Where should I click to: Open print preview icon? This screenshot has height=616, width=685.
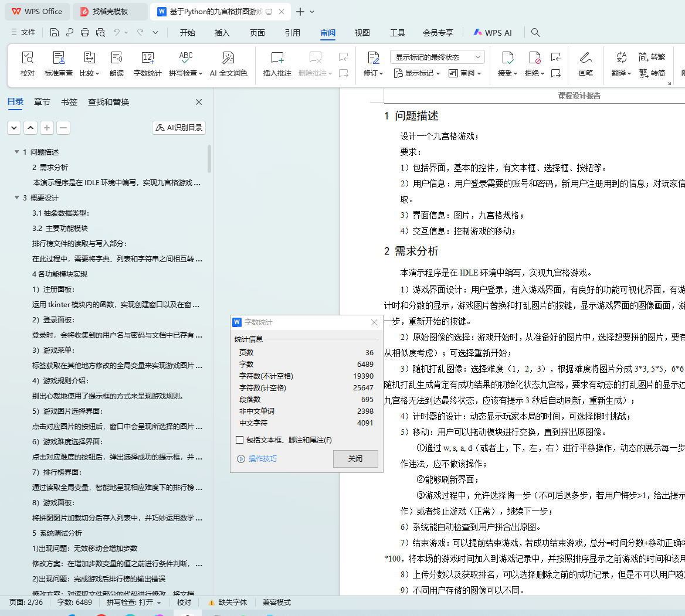point(100,32)
